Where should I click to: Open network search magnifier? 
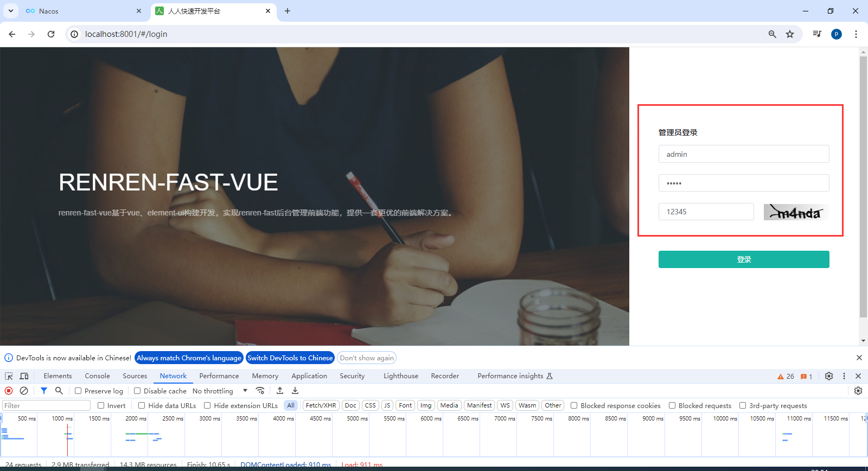point(59,391)
